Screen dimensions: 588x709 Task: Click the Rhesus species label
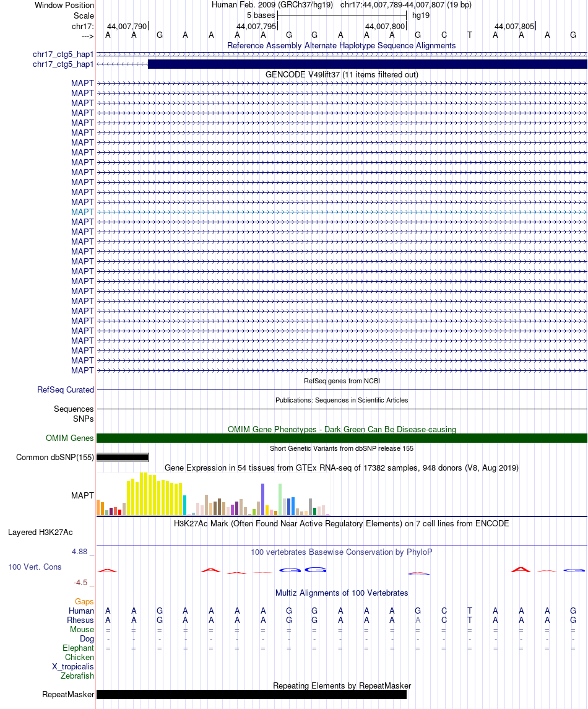[80, 620]
